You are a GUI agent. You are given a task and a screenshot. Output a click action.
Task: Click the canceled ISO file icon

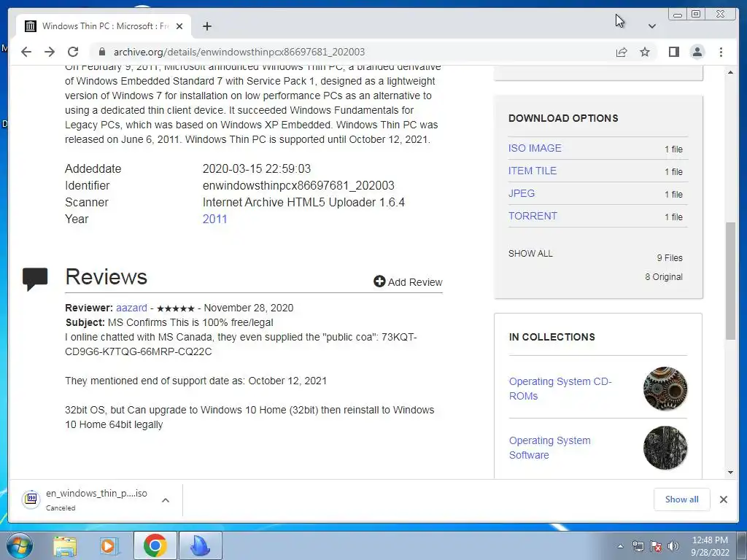tap(31, 499)
